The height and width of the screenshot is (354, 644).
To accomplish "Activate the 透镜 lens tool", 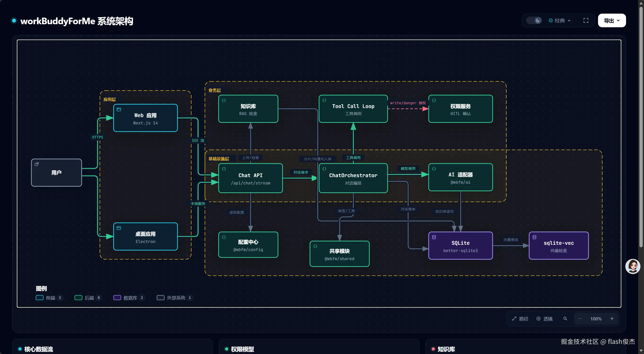I will coord(544,319).
